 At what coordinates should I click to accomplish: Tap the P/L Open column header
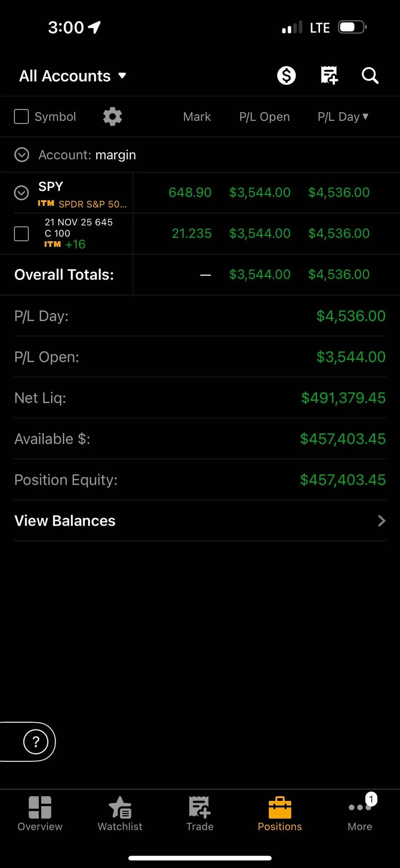264,116
